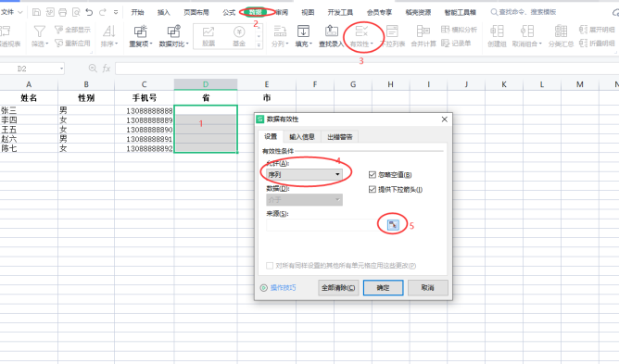The height and width of the screenshot is (364, 619).
Task: Switch to 出错警告 tab in dialog
Action: pyautogui.click(x=340, y=136)
